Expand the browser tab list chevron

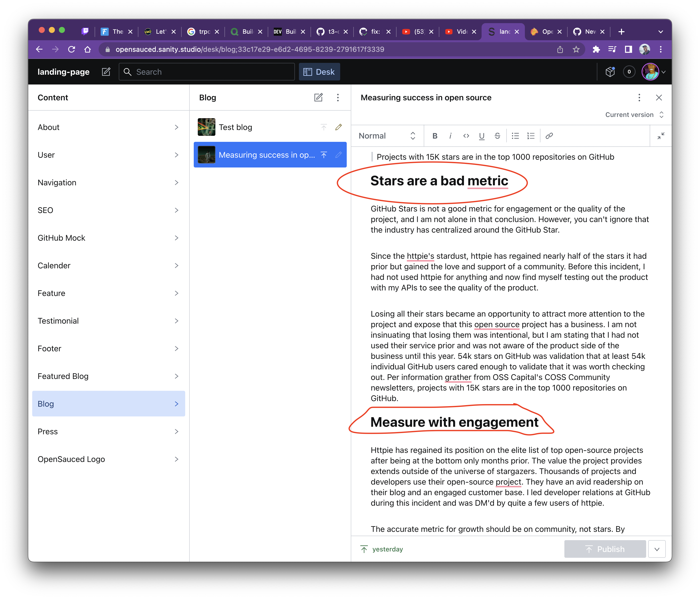coord(660,32)
